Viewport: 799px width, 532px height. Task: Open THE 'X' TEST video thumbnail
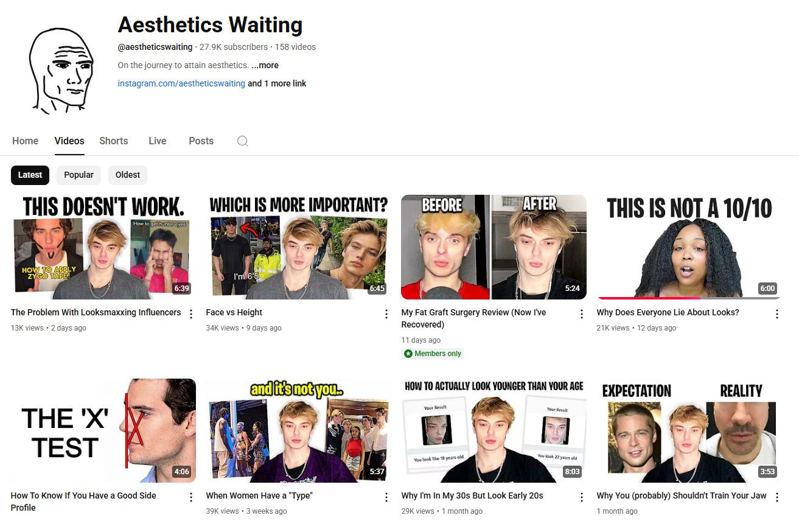[x=103, y=430]
